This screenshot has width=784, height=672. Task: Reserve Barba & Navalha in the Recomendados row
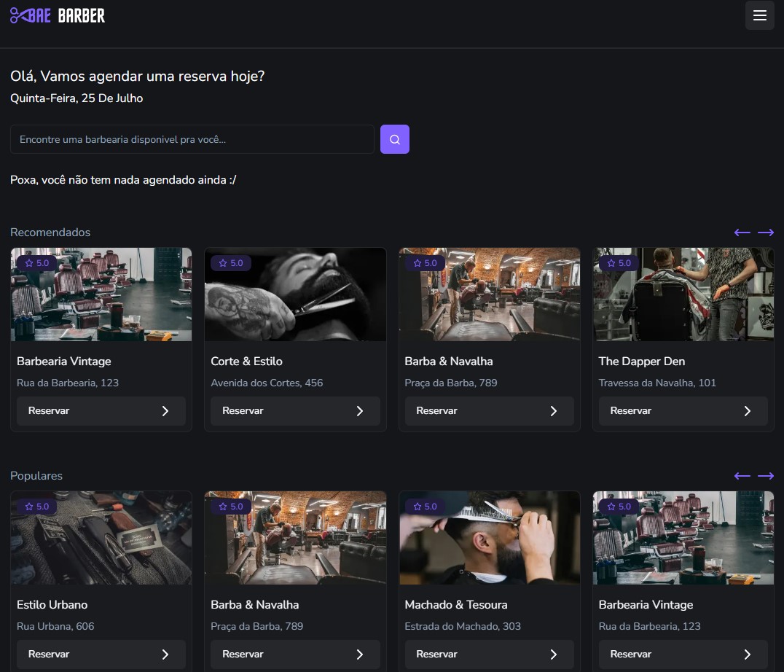click(489, 411)
